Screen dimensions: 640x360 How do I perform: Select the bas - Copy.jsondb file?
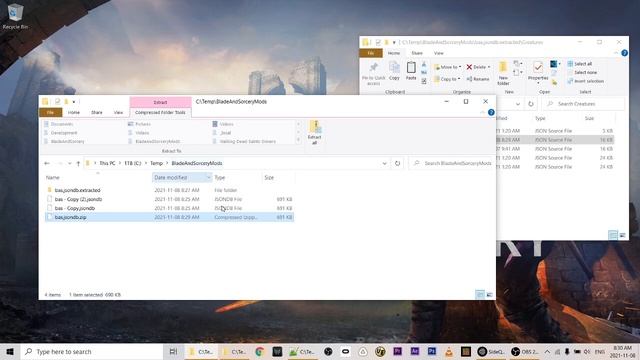tap(75, 208)
